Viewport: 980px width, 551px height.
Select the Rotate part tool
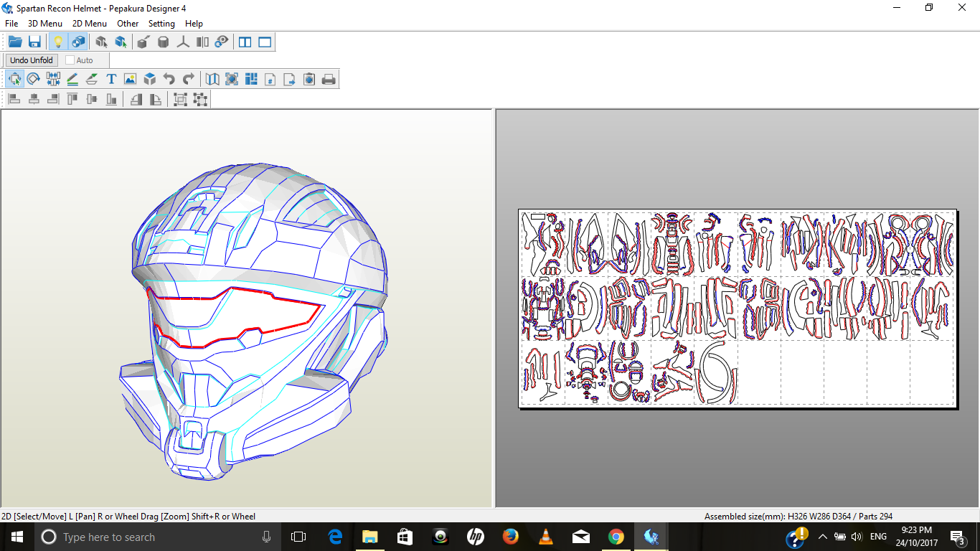tap(34, 79)
